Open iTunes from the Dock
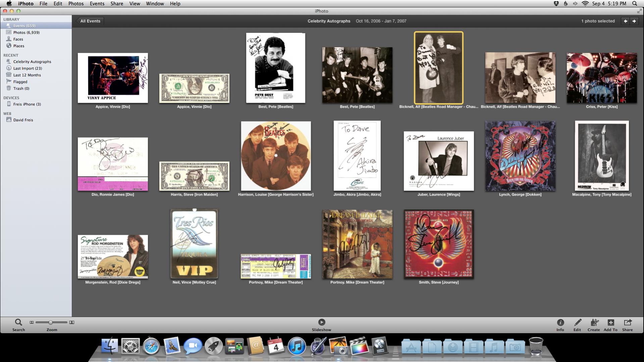The width and height of the screenshot is (644, 362). point(297,346)
